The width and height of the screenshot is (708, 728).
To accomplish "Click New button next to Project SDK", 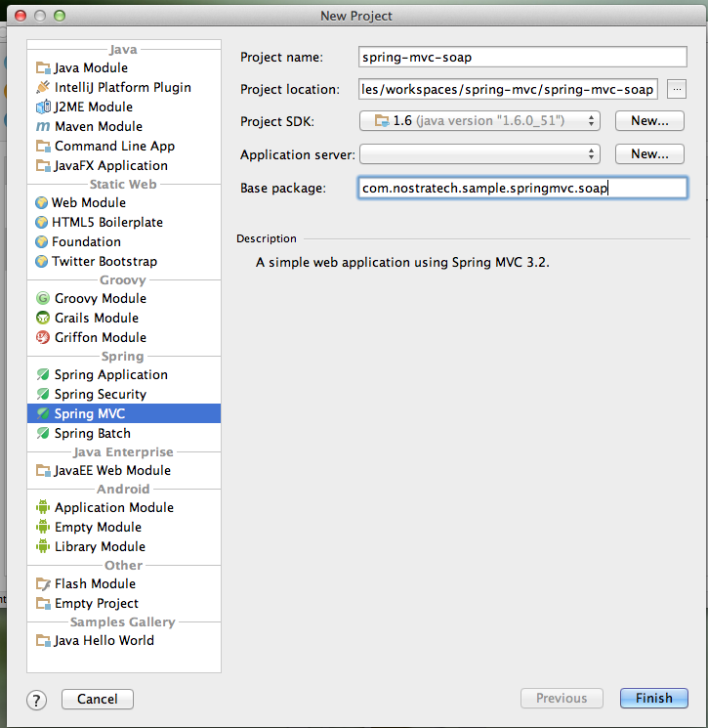I will point(649,121).
